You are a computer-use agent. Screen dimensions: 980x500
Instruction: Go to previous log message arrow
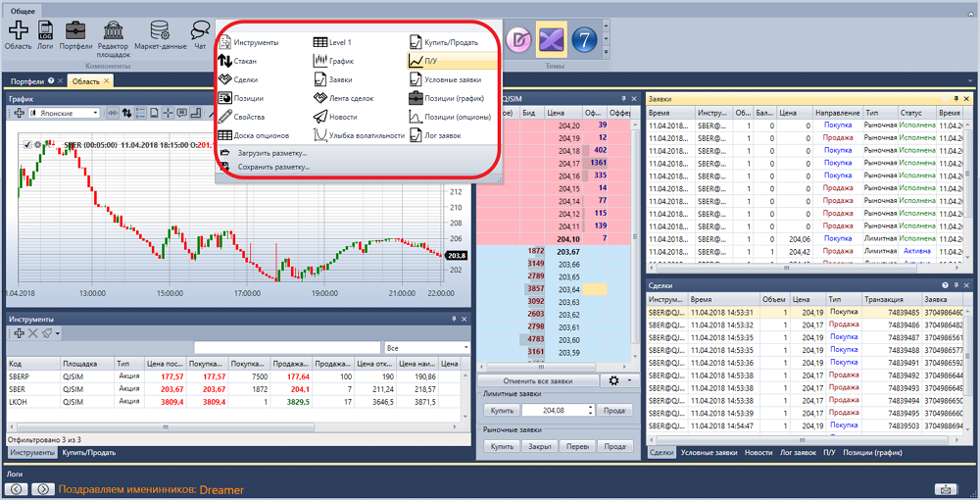point(17,489)
